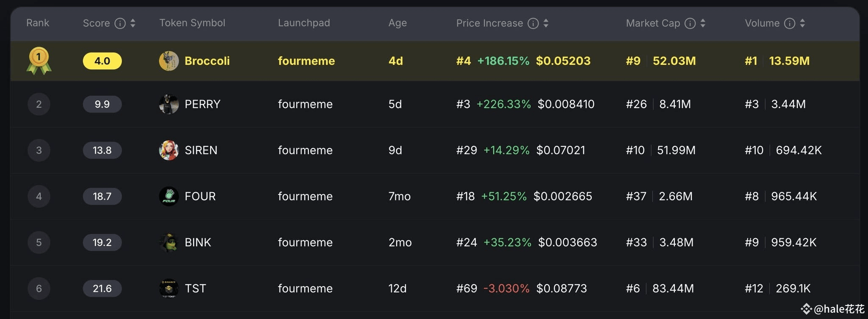The image size is (868, 319).
Task: Click the Volume info icon
Action: tap(789, 23)
